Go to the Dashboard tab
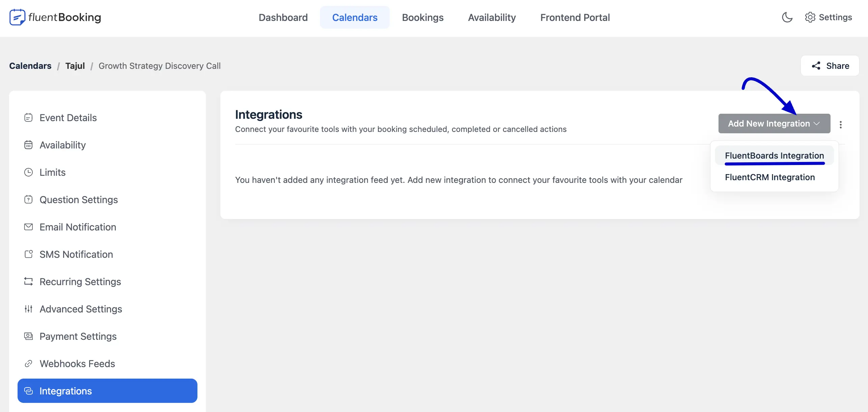Image resolution: width=868 pixels, height=412 pixels. click(x=283, y=17)
